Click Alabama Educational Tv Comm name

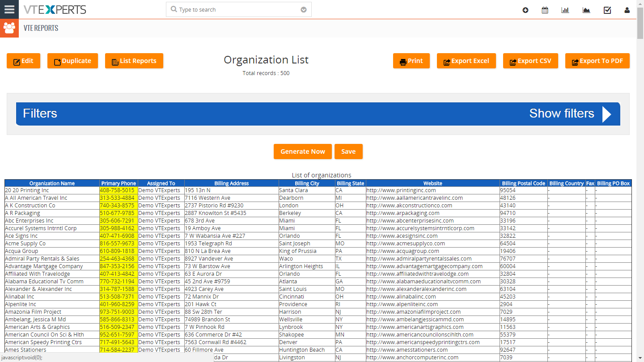(x=44, y=282)
